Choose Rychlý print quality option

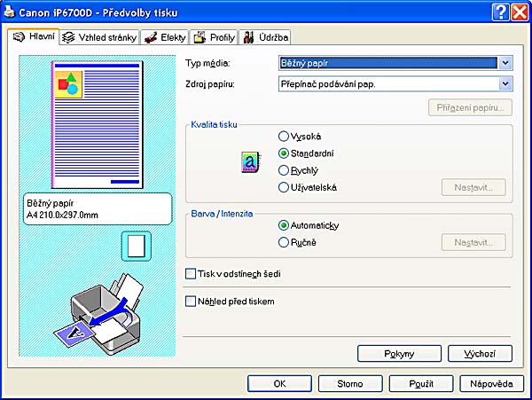(x=284, y=170)
